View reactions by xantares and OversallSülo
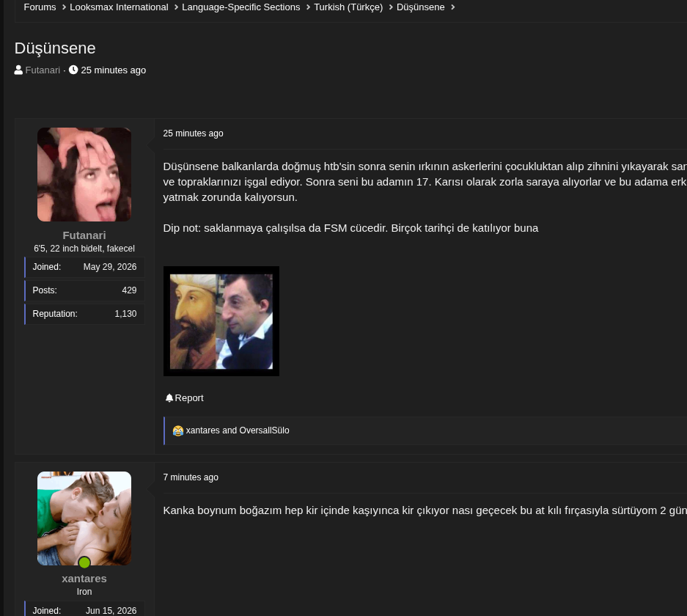Viewport: 687px width, 616px height. tap(237, 430)
